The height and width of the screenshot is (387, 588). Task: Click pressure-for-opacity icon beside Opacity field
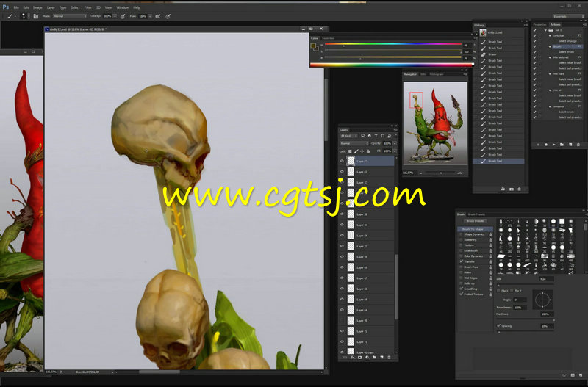click(123, 16)
